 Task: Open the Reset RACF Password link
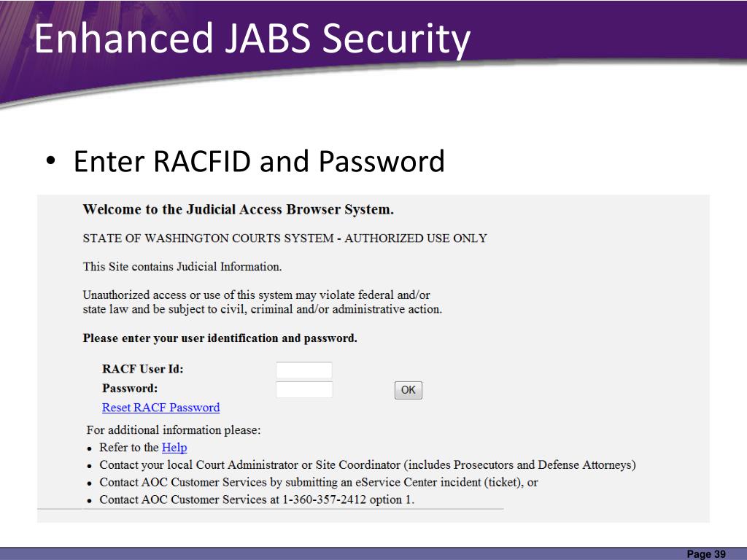click(160, 408)
